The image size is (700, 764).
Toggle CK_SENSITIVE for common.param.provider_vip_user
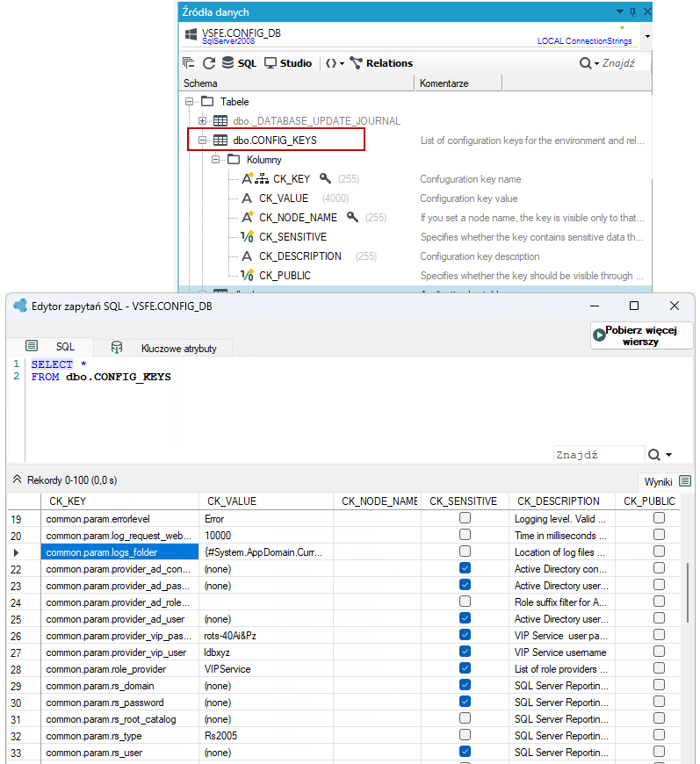(465, 652)
